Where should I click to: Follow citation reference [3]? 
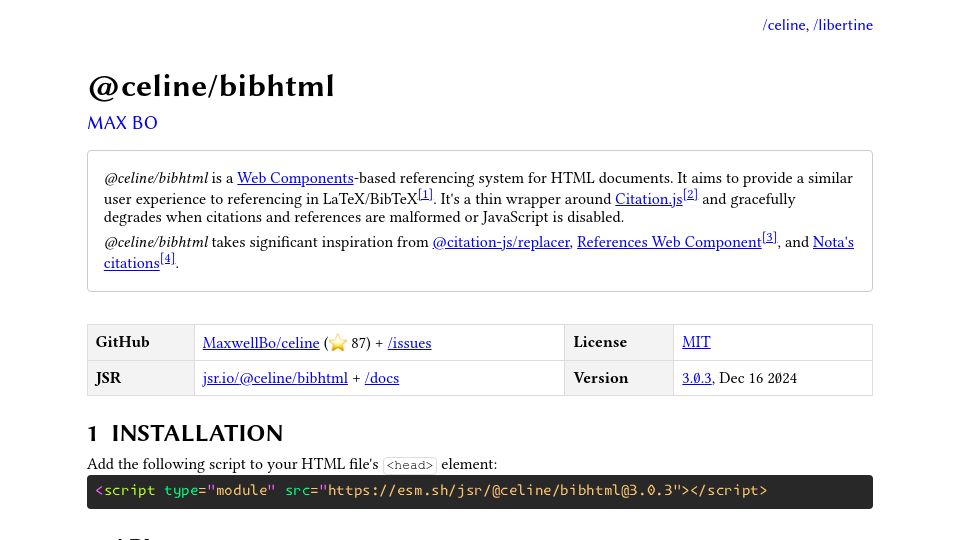point(769,238)
